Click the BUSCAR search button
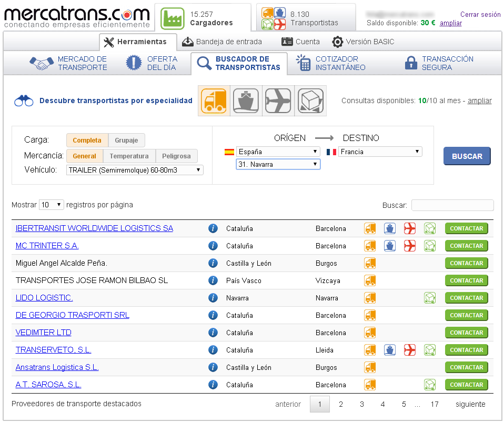The height and width of the screenshot is (422, 504). click(x=467, y=156)
